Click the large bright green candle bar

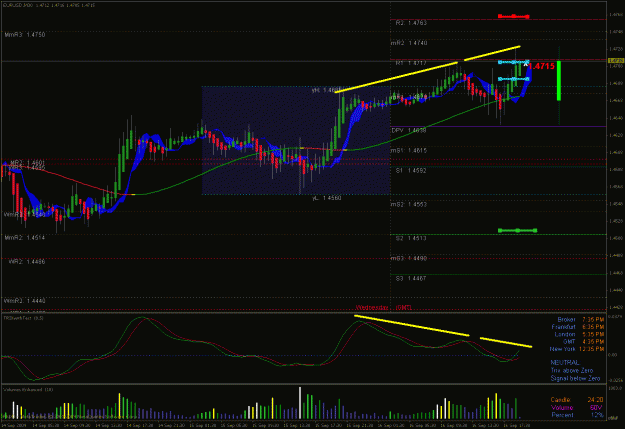(x=559, y=80)
